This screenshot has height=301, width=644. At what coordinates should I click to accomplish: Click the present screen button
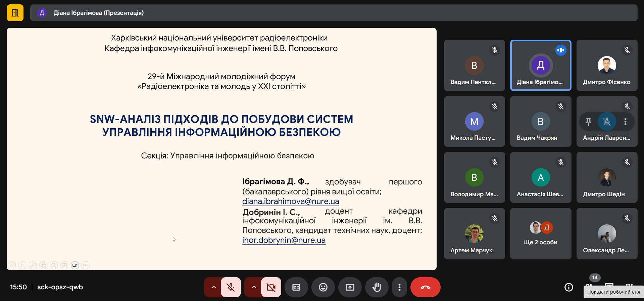point(350,287)
